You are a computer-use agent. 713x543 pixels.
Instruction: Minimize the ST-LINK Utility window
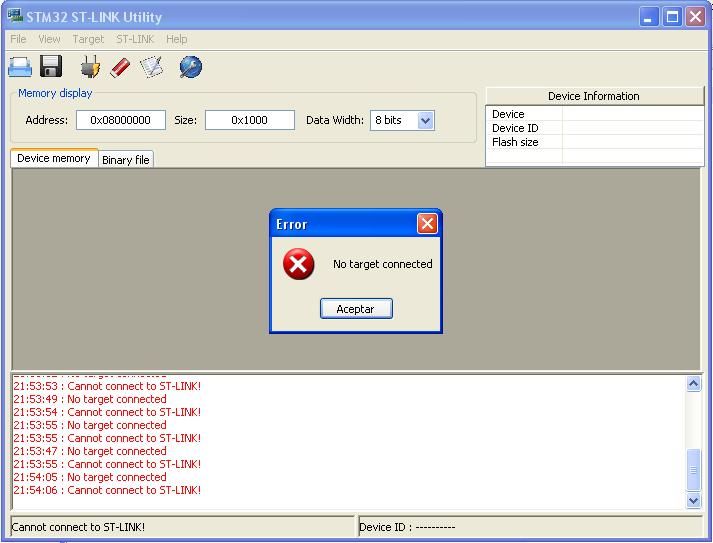pyautogui.click(x=648, y=17)
